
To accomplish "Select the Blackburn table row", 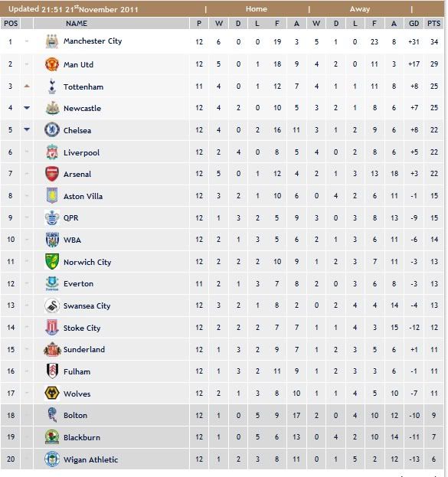I will tap(222, 437).
